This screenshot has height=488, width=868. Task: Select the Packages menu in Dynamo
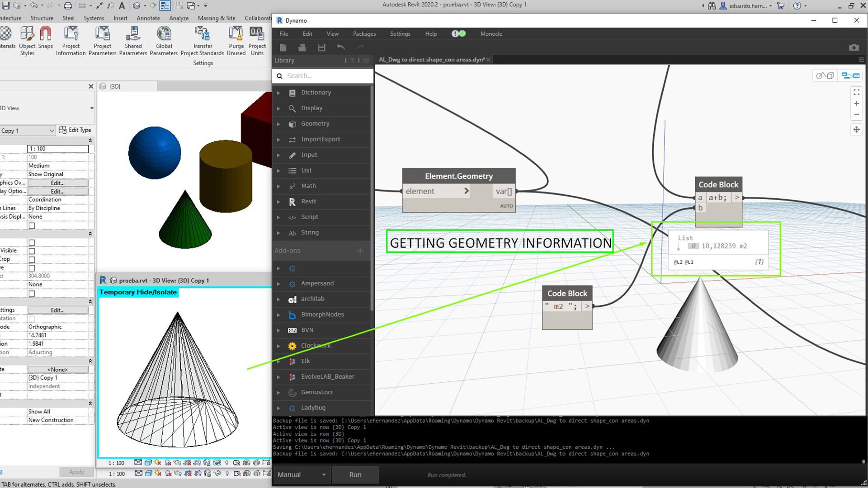click(363, 33)
